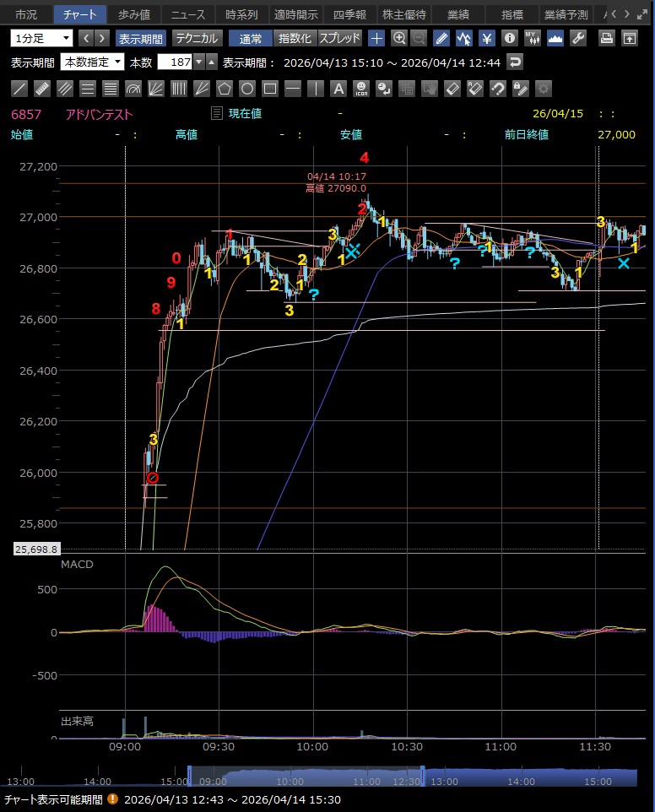Viewport: 655px width, 812px height.
Task: Click the zoom in magnifier icon
Action: tap(398, 38)
